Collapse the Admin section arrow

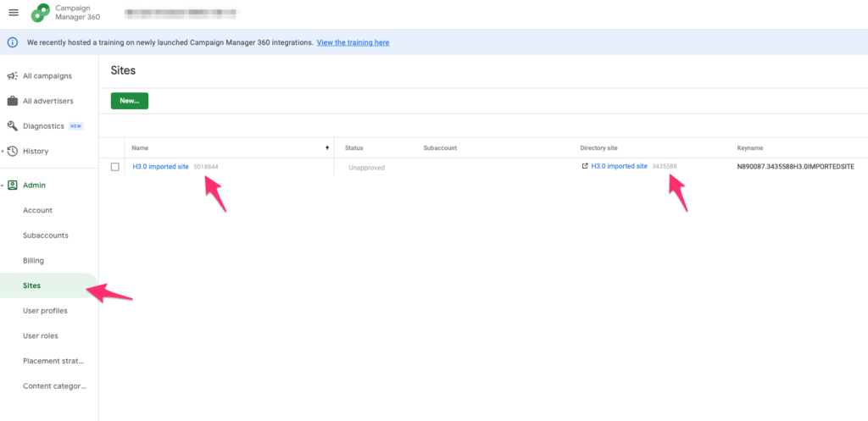tap(3, 185)
